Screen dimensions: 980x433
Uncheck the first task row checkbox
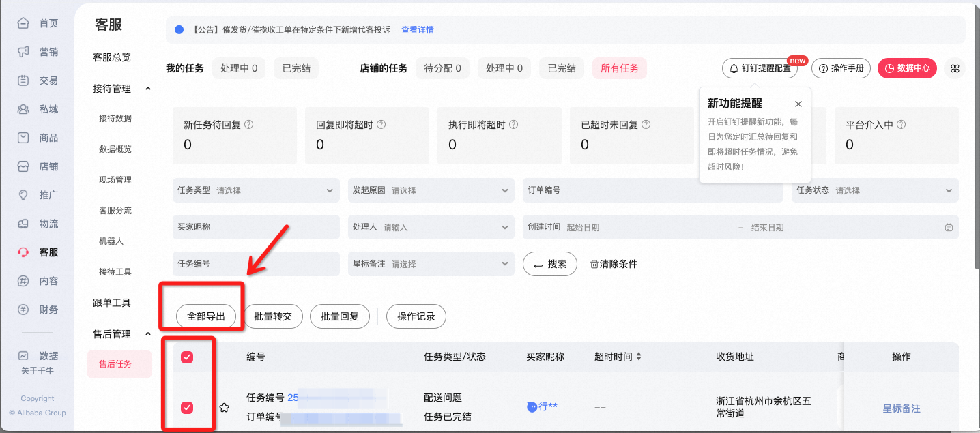[187, 408]
